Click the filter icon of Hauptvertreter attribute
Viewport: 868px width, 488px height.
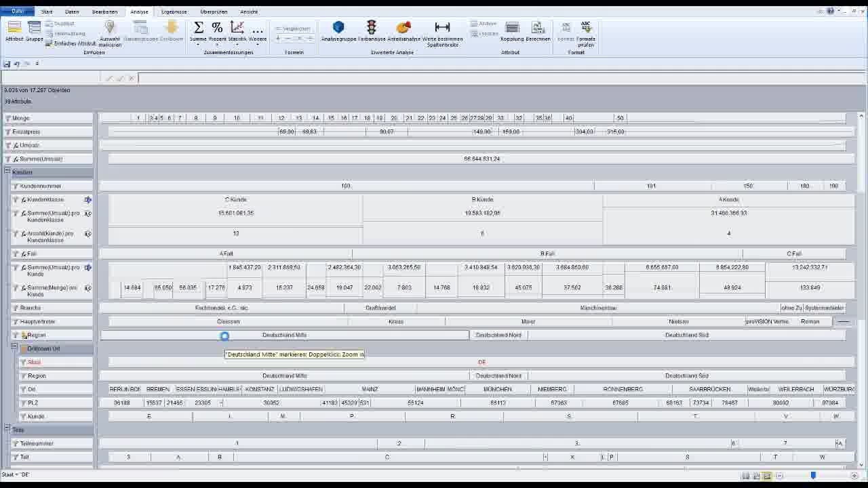16,322
